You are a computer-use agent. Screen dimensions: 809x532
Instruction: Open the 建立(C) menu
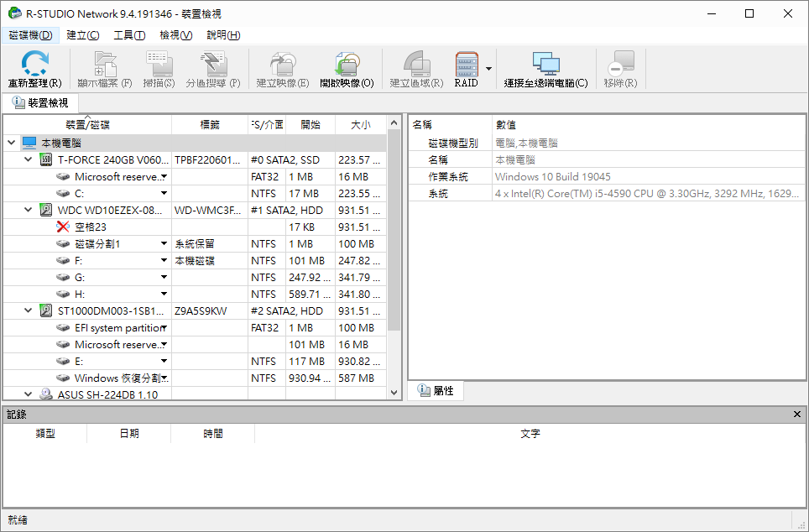(83, 35)
